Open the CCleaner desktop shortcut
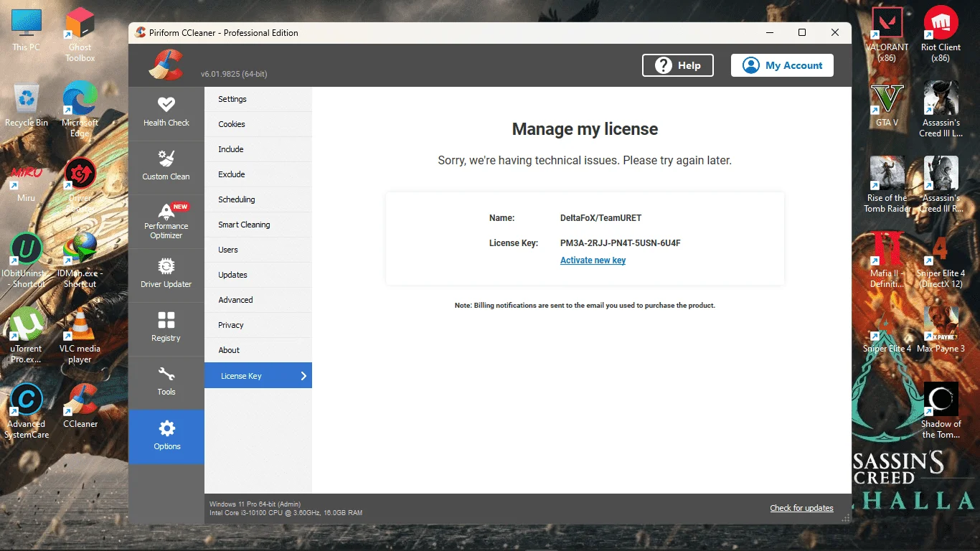Viewport: 980px width, 551px height. pos(80,405)
